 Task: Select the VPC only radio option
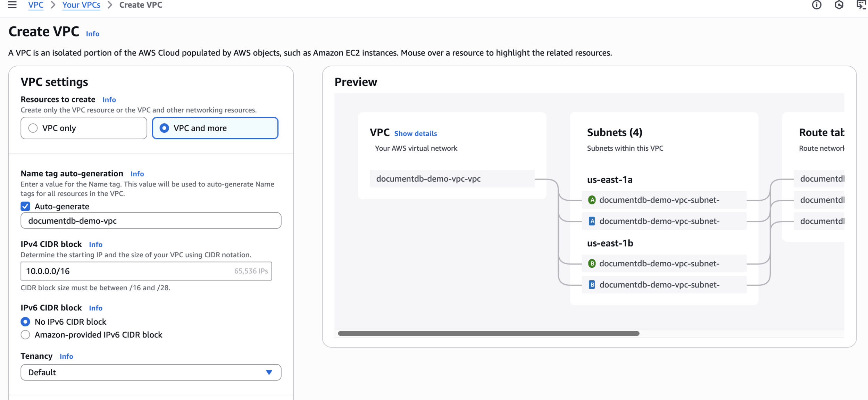(x=33, y=128)
